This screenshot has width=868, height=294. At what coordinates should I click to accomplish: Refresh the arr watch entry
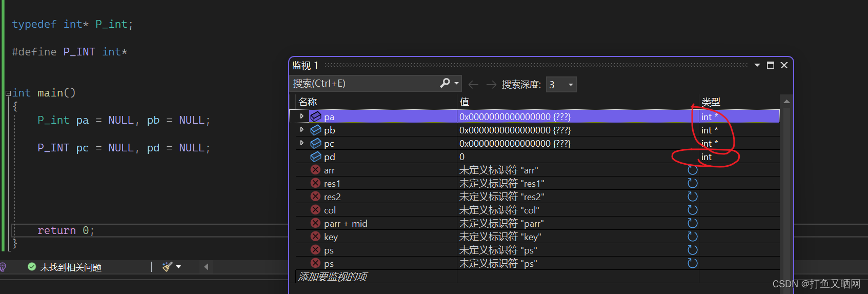click(x=692, y=170)
